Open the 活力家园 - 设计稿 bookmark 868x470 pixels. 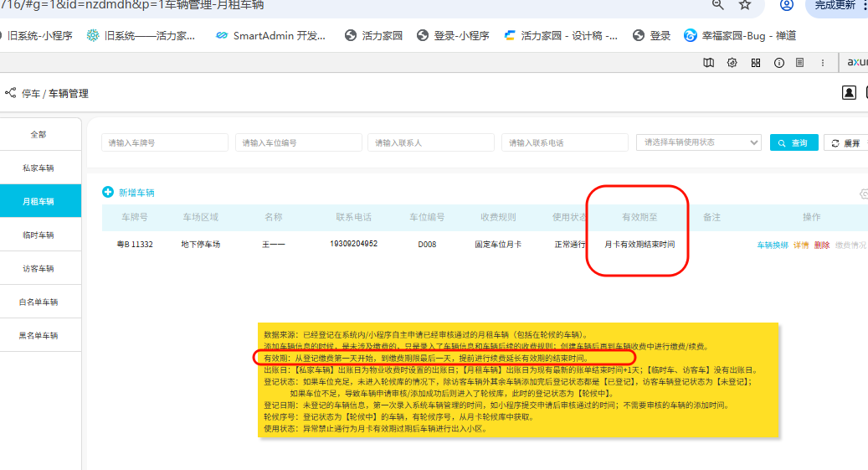point(561,35)
